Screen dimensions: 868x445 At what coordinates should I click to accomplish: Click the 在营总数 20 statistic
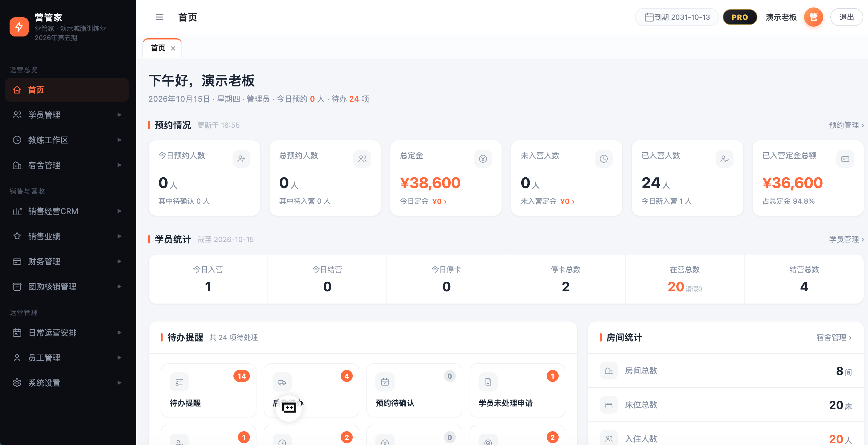684,280
